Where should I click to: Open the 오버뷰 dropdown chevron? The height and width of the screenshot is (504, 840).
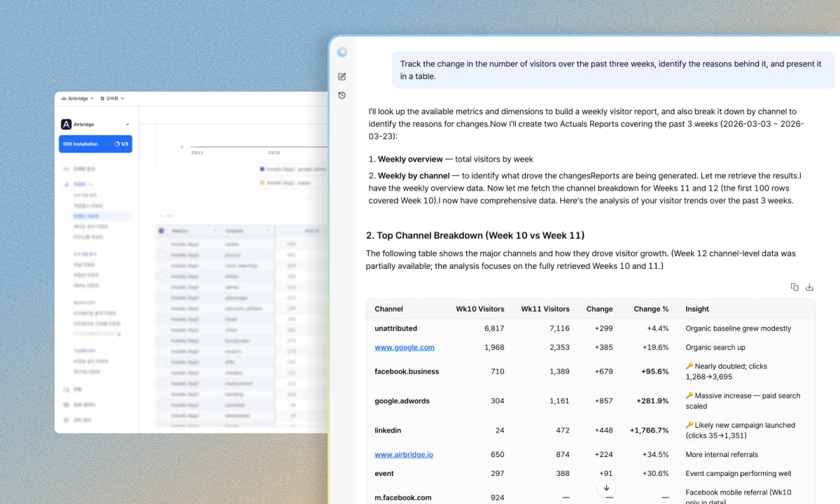(122, 99)
